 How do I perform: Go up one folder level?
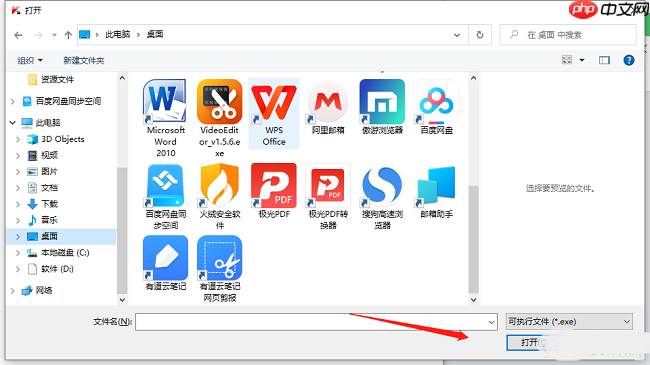point(68,35)
